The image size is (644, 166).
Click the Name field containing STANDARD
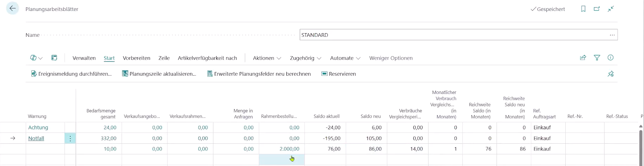(x=458, y=35)
